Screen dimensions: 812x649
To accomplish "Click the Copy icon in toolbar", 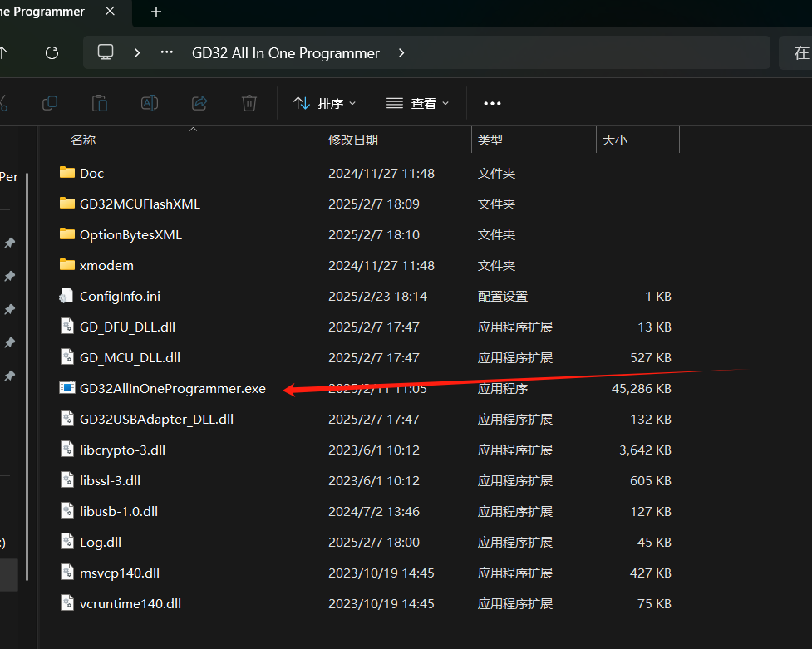I will [x=50, y=103].
